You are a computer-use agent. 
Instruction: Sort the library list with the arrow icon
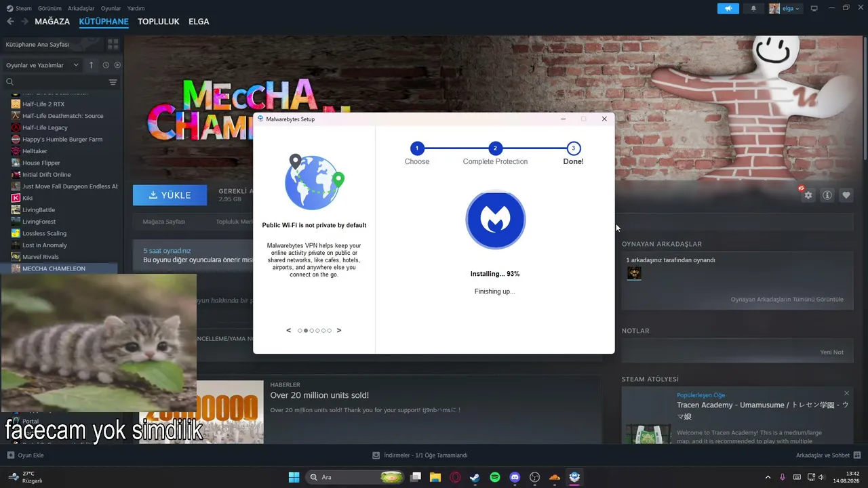(92, 65)
